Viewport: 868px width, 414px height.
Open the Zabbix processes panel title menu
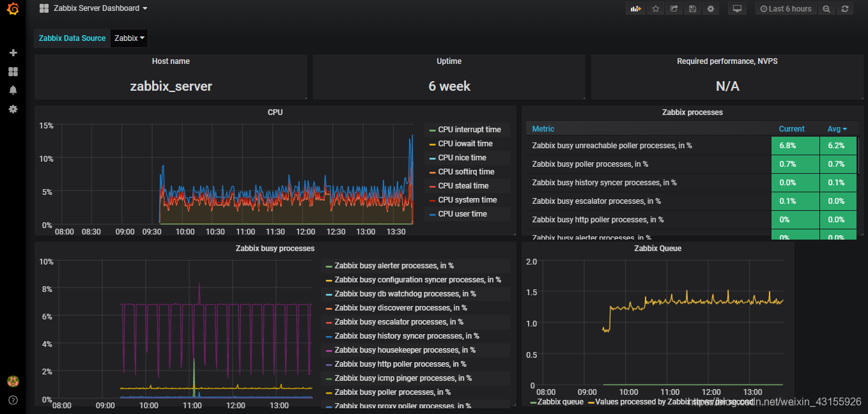[x=692, y=112]
